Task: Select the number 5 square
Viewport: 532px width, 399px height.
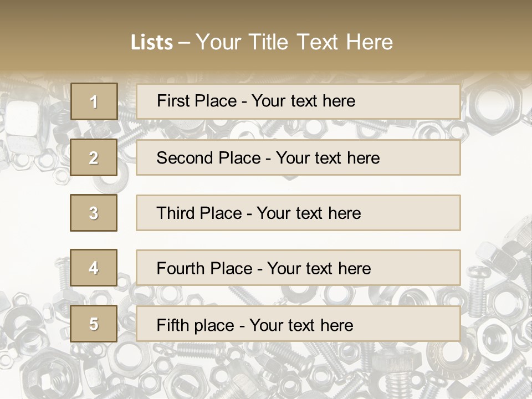Action: pos(94,324)
